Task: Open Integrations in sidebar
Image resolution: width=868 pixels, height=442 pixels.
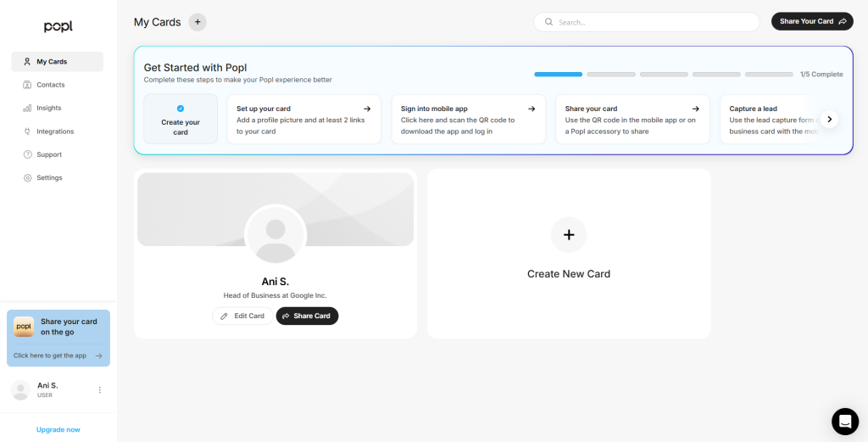Action: [57, 131]
